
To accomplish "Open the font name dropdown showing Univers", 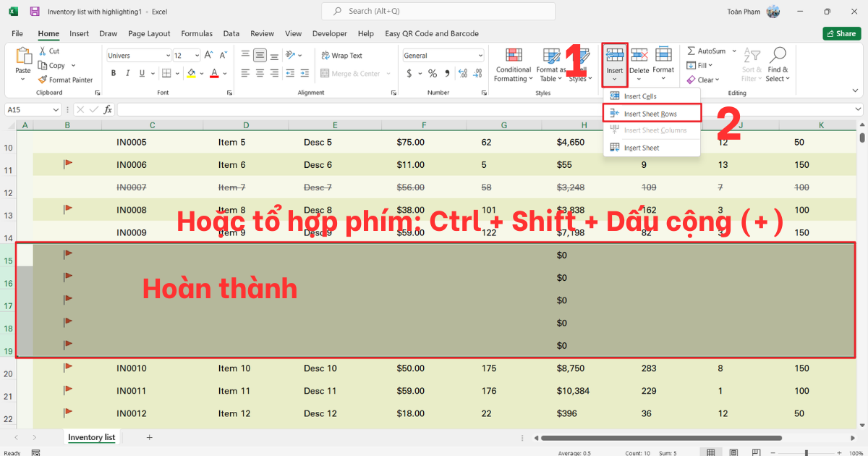I will (168, 56).
